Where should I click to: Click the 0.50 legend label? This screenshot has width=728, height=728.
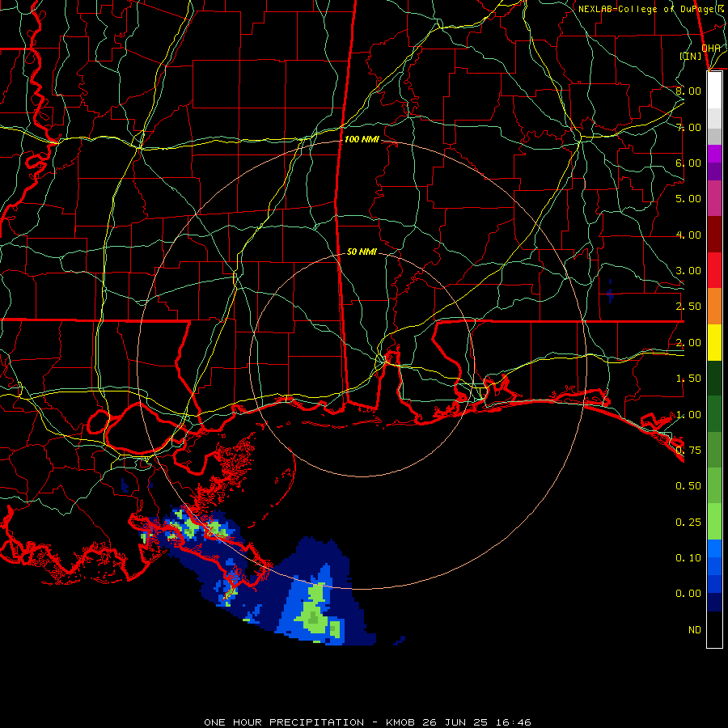(x=688, y=486)
